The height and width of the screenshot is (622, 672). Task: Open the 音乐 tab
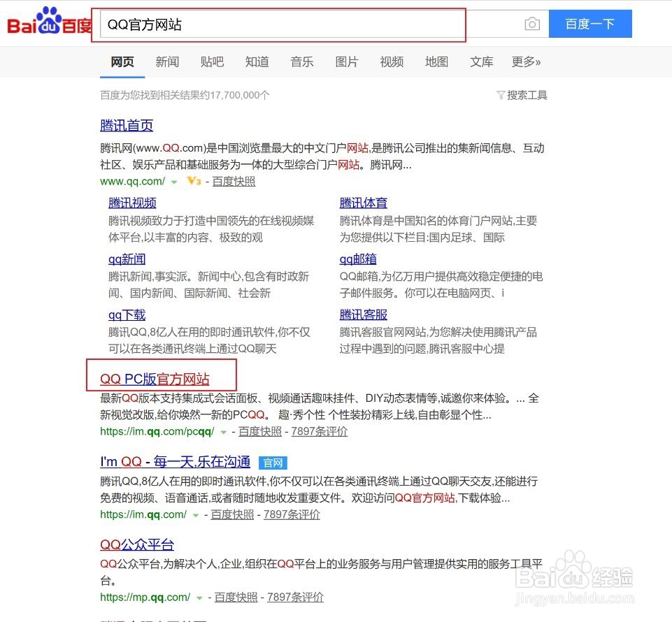(301, 62)
